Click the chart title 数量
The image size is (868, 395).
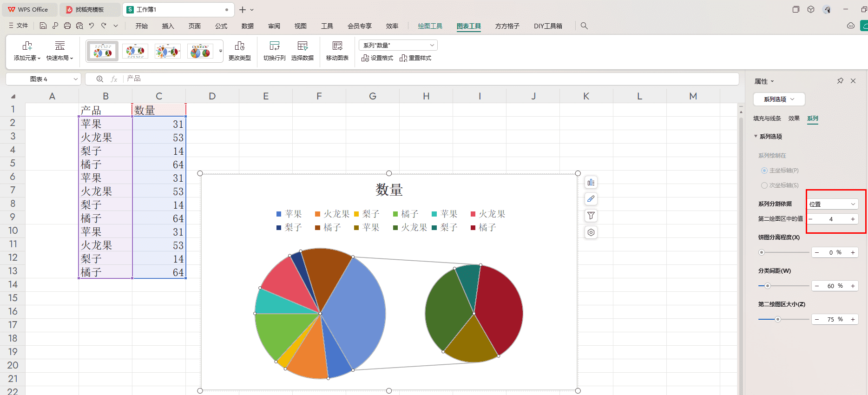(389, 190)
